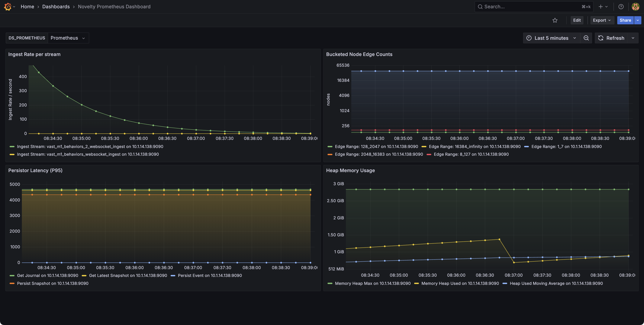Viewport: 644px width, 325px height.
Task: Toggle Persist Event series in legend
Action: [x=210, y=275]
